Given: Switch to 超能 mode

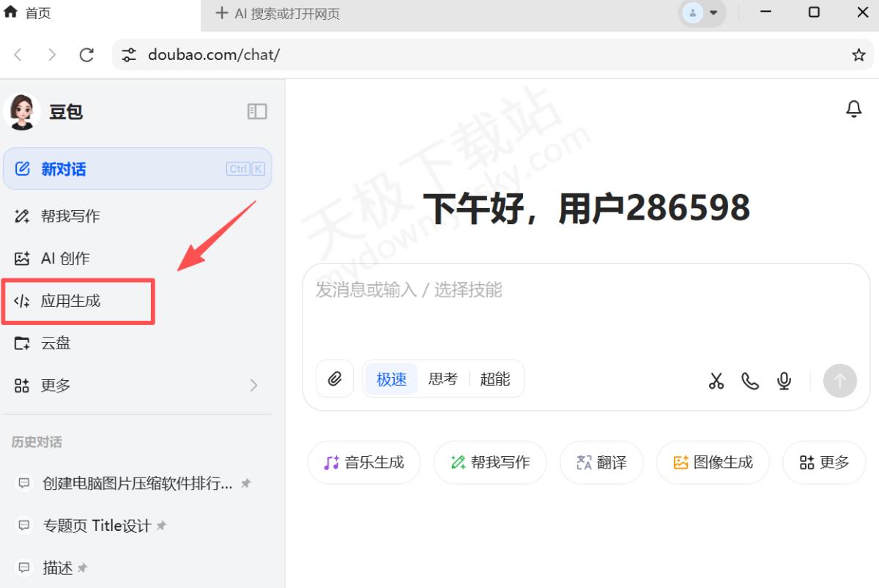Looking at the screenshot, I should 494,379.
